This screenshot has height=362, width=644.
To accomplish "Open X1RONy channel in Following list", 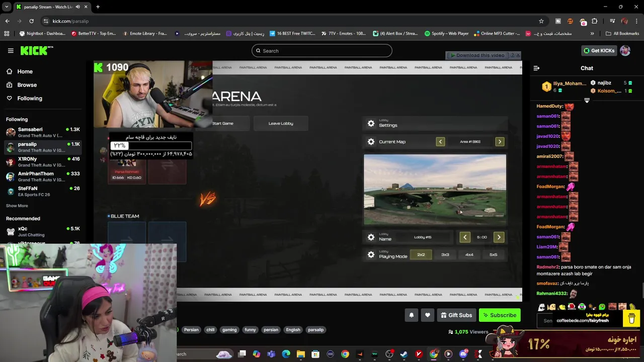I will 43,162.
